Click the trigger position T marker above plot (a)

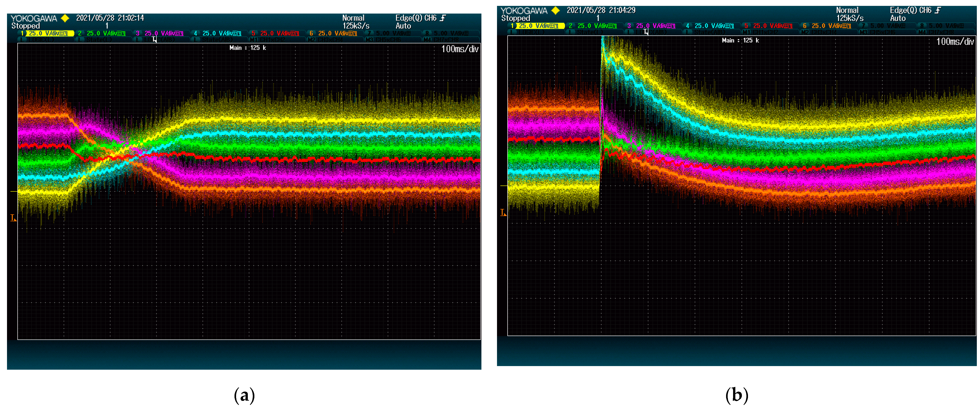pos(155,39)
